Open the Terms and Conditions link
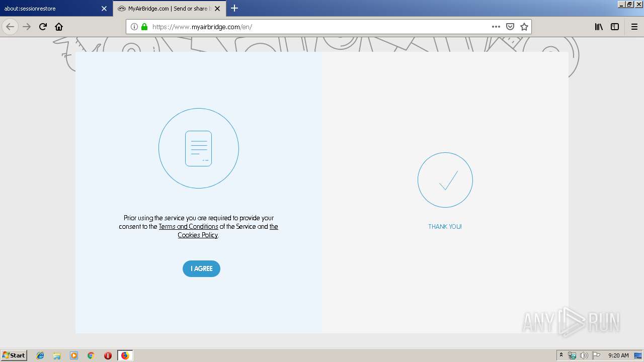644x362 pixels. click(x=188, y=227)
